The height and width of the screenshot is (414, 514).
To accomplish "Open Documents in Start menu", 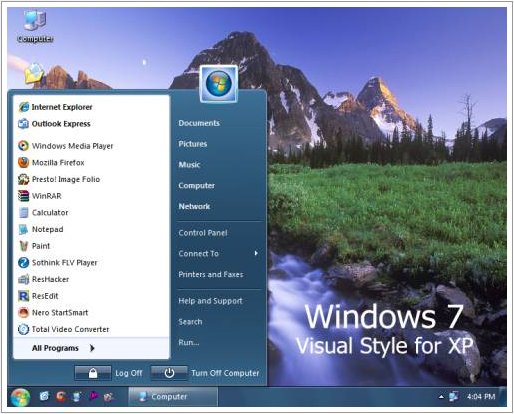I will pos(199,123).
